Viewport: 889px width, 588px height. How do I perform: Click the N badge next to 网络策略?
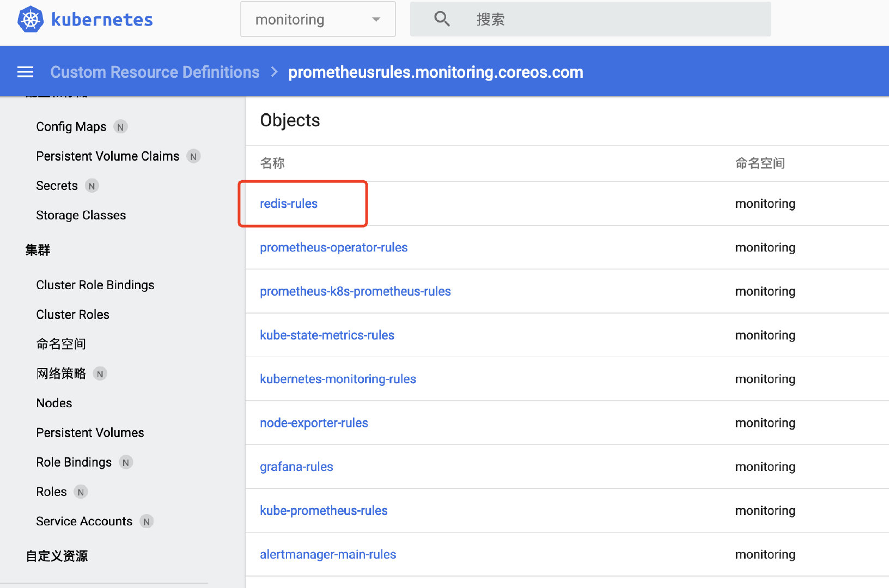coord(100,373)
